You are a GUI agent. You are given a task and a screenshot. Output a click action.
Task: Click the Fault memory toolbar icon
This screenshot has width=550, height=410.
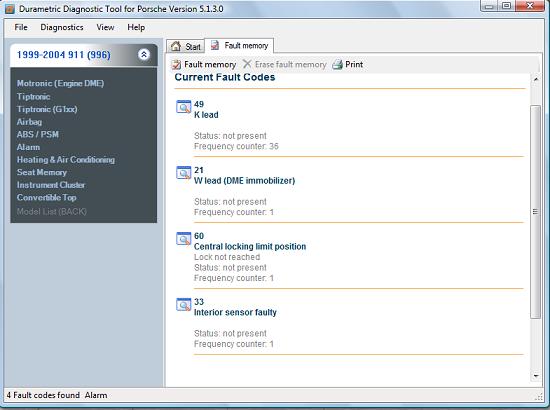(x=176, y=65)
